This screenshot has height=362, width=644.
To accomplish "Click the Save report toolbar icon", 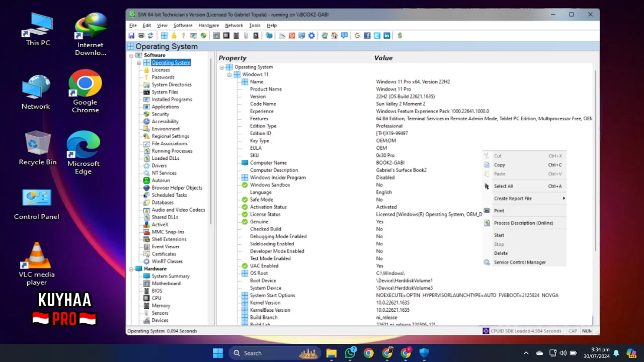I will click(131, 36).
